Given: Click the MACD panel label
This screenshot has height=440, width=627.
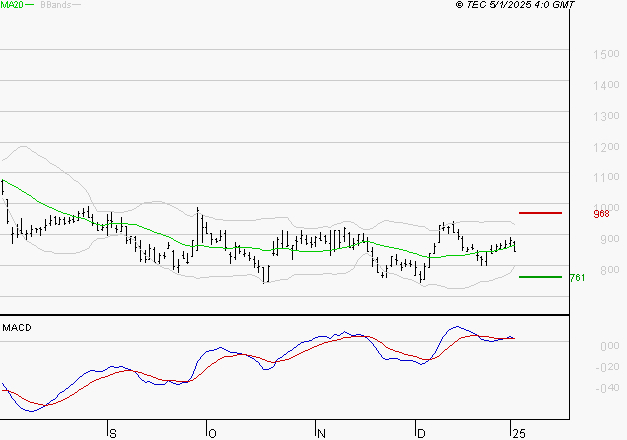Looking at the screenshot, I should point(17,328).
